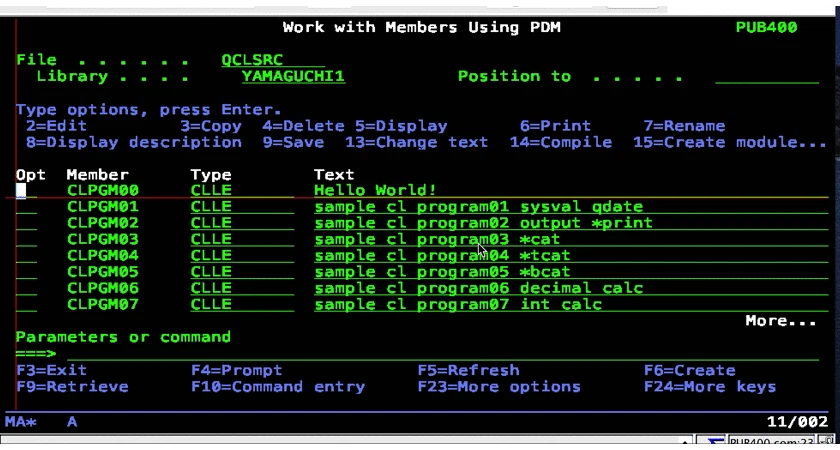Click the 9=Save option label
Screen dimensions: 840x450
coord(293,142)
